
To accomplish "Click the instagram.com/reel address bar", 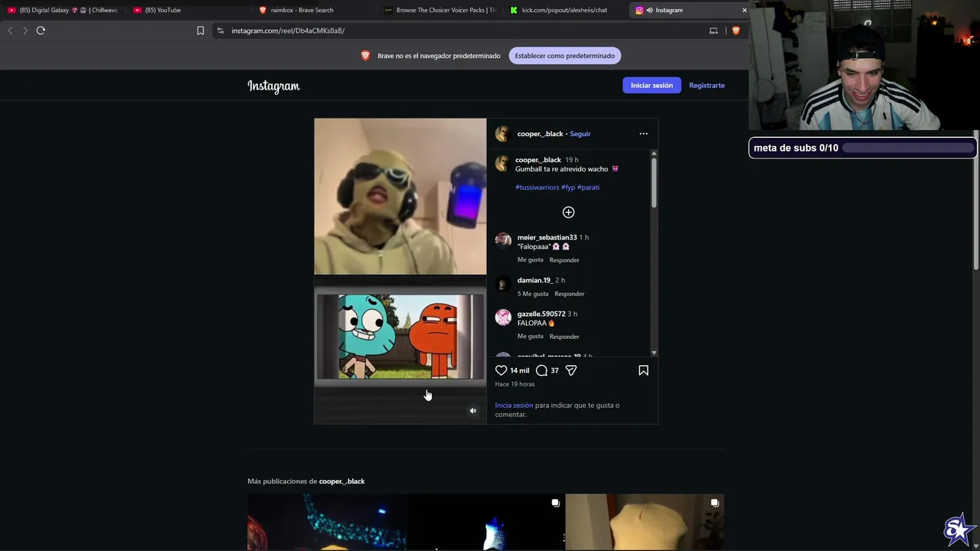I will pyautogui.click(x=459, y=31).
